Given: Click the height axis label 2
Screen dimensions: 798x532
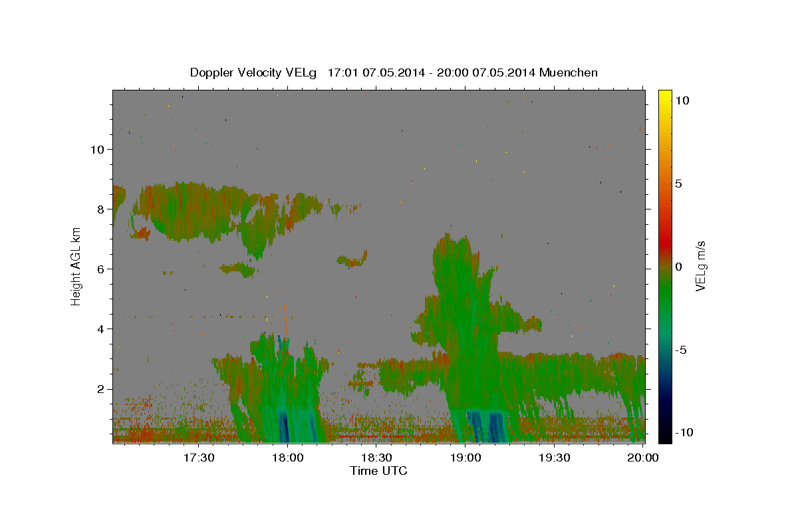Looking at the screenshot, I should tap(101, 389).
